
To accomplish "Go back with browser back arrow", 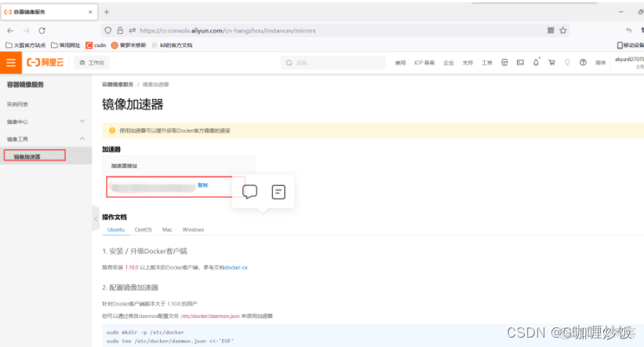I will pyautogui.click(x=11, y=31).
